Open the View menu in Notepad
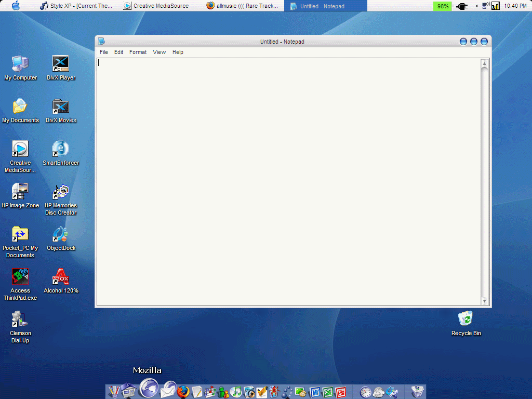 pyautogui.click(x=159, y=52)
